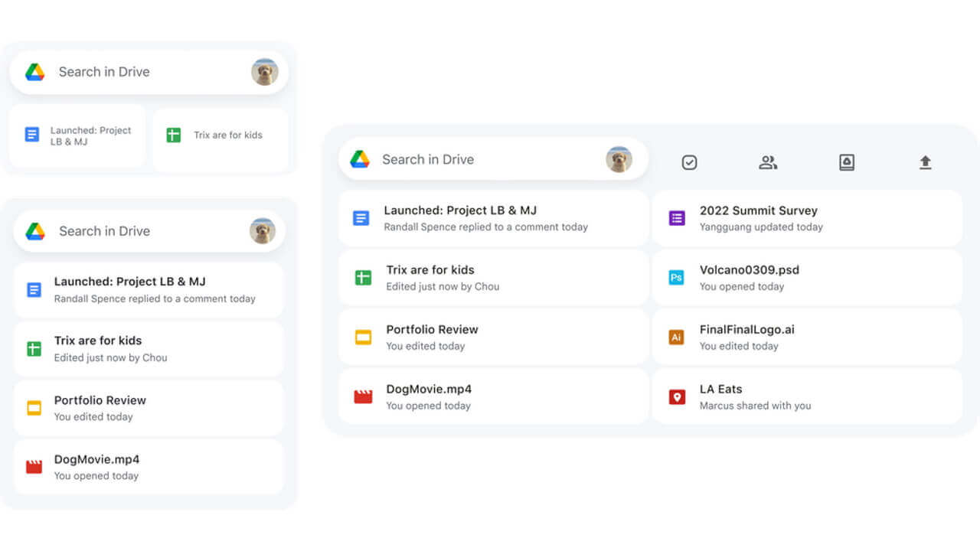Select the Approvals checkmark icon
This screenshot has width=980, height=551.
pyautogui.click(x=689, y=162)
